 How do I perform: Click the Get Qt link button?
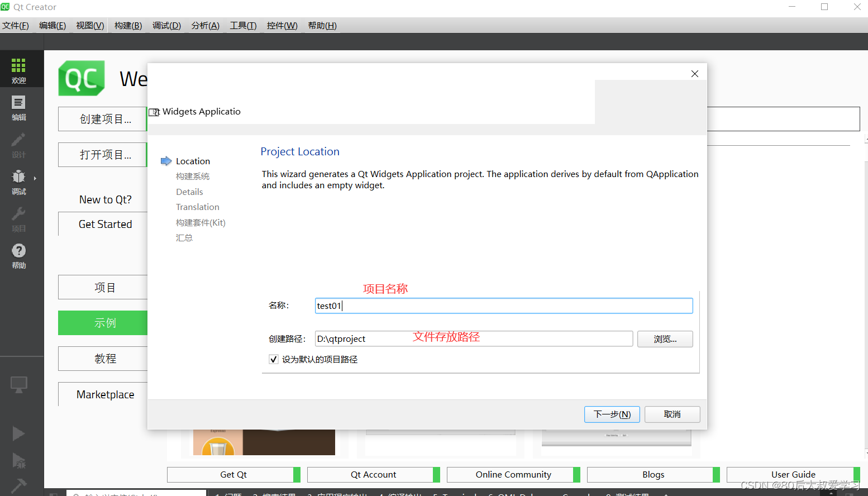(233, 475)
